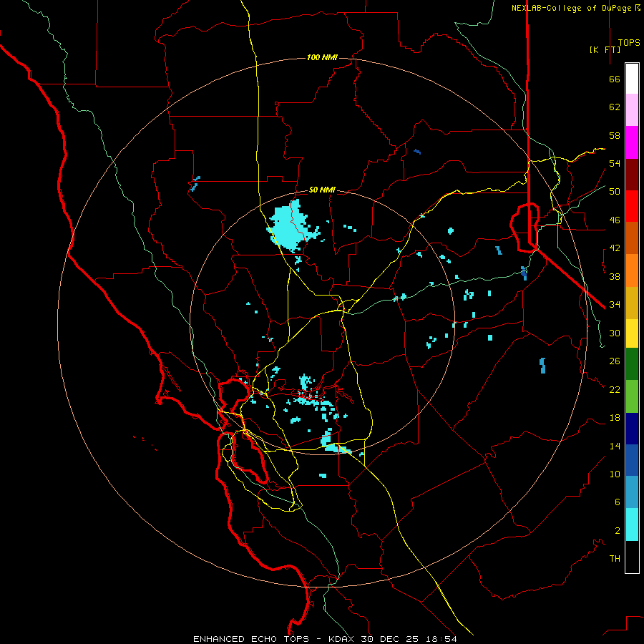The image size is (644, 644).
Task: Click the '50' legend value
Action: tap(615, 192)
